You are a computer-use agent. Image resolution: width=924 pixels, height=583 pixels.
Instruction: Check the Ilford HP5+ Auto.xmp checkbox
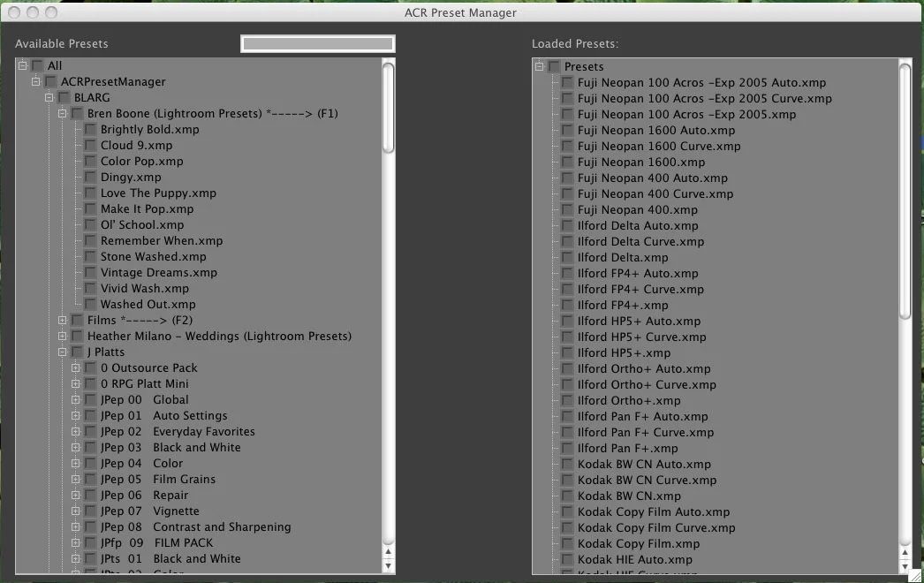click(567, 322)
